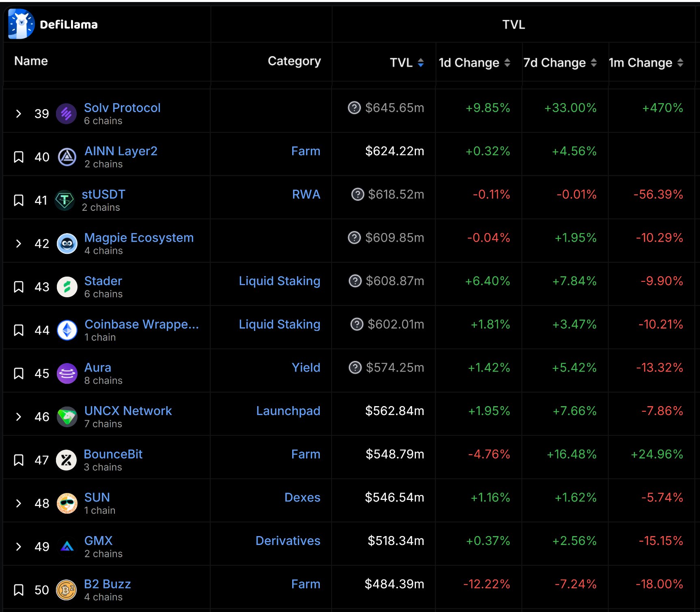
Task: Select the Solv Protocol logo
Action: coord(67,114)
